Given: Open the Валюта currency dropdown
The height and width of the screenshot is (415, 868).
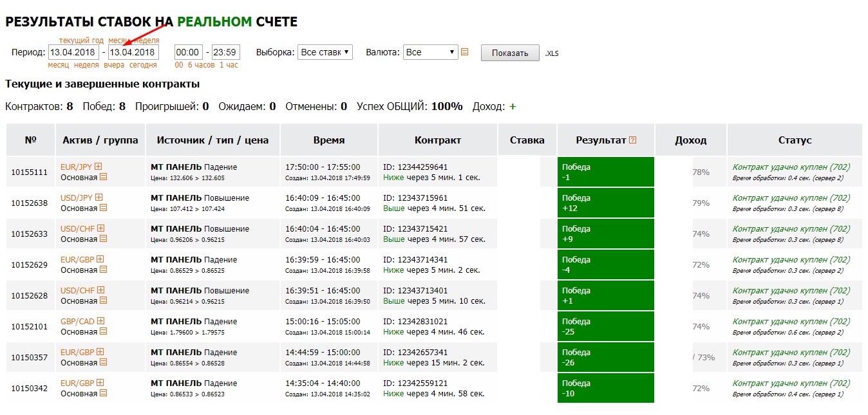Looking at the screenshot, I should (x=430, y=52).
